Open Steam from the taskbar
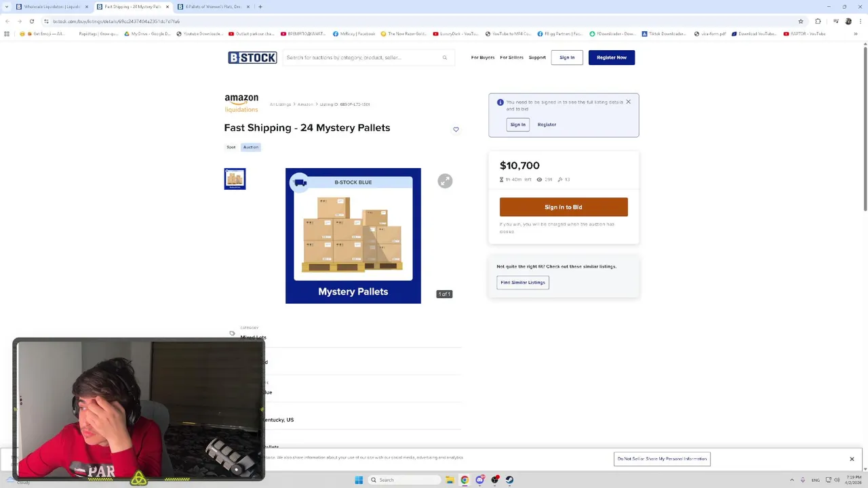Viewport: 868px width, 488px height. coord(509,480)
